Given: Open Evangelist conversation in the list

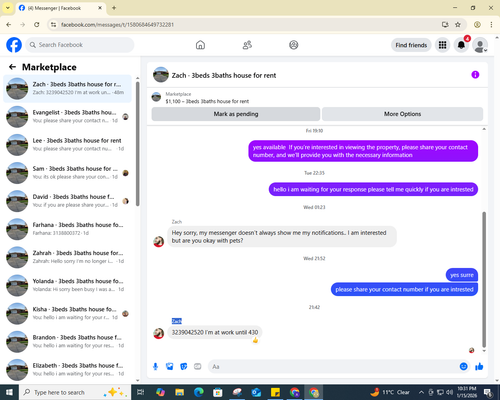Looking at the screenshot, I should pyautogui.click(x=68, y=117).
